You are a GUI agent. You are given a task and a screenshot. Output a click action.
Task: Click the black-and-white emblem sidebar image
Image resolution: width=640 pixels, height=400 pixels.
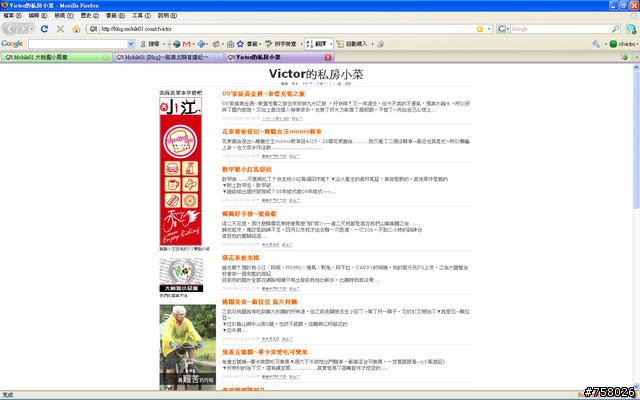(181, 275)
